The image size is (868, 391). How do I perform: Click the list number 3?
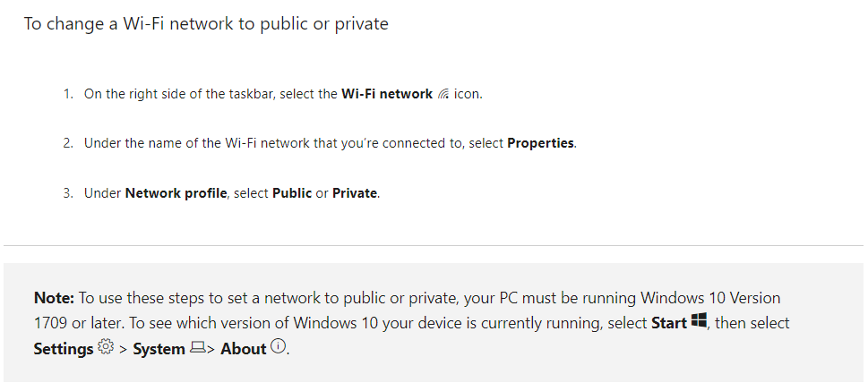(67, 193)
